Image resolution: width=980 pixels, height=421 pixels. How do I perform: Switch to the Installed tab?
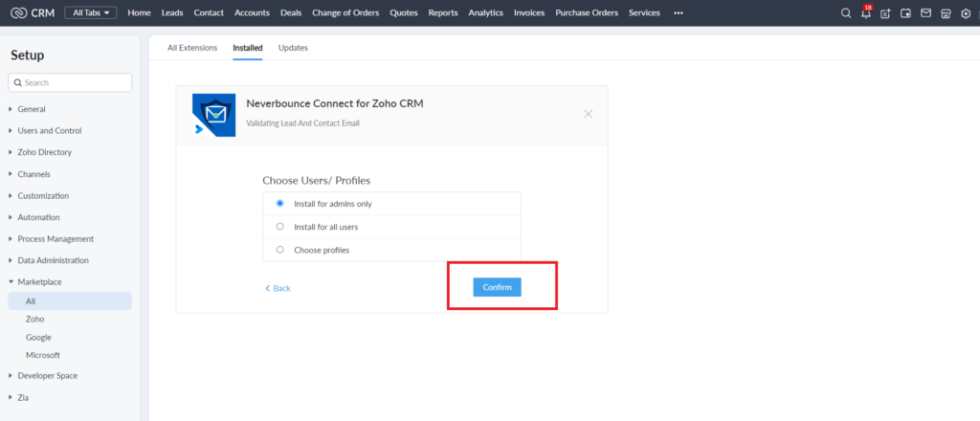(x=248, y=48)
